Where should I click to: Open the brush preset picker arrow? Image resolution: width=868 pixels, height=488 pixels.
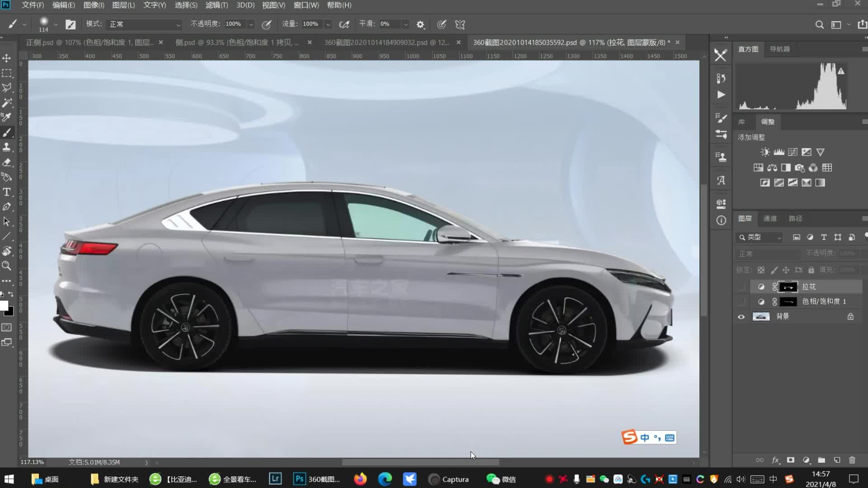(56, 24)
